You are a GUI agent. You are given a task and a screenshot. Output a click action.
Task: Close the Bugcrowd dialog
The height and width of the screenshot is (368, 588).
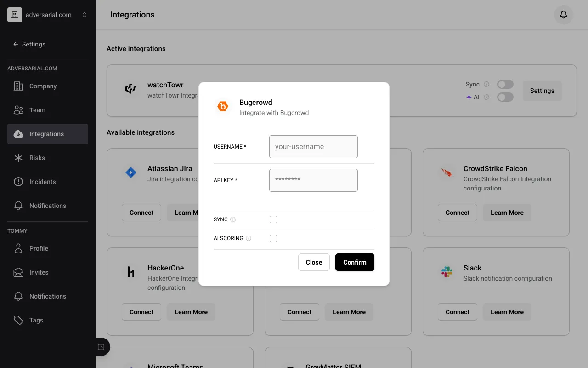tap(314, 262)
